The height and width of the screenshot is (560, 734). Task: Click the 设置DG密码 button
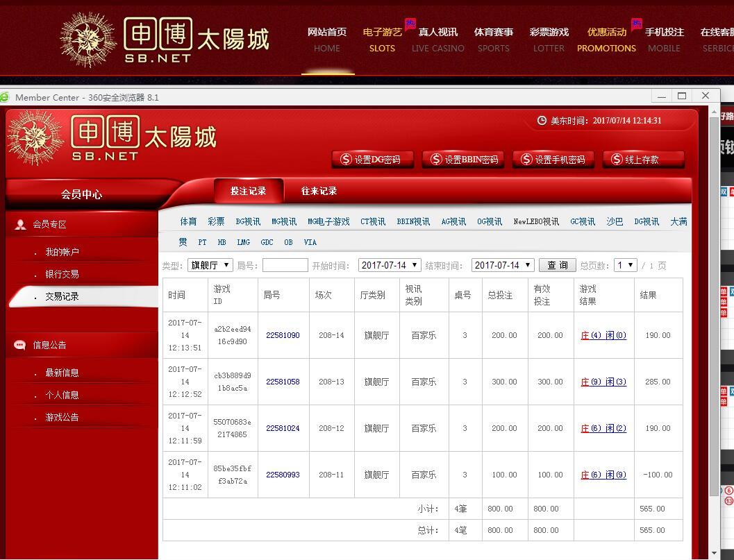click(372, 160)
